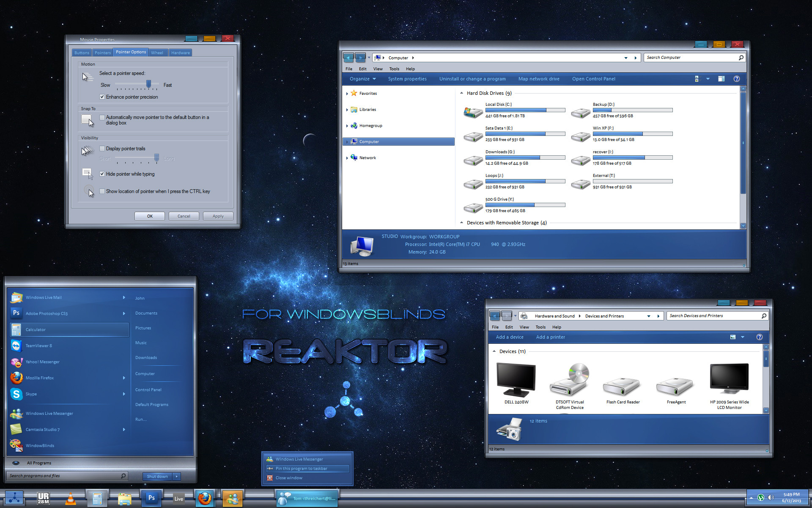812x508 pixels.
Task: Select the FreeAgent drive device
Action: pos(676,389)
